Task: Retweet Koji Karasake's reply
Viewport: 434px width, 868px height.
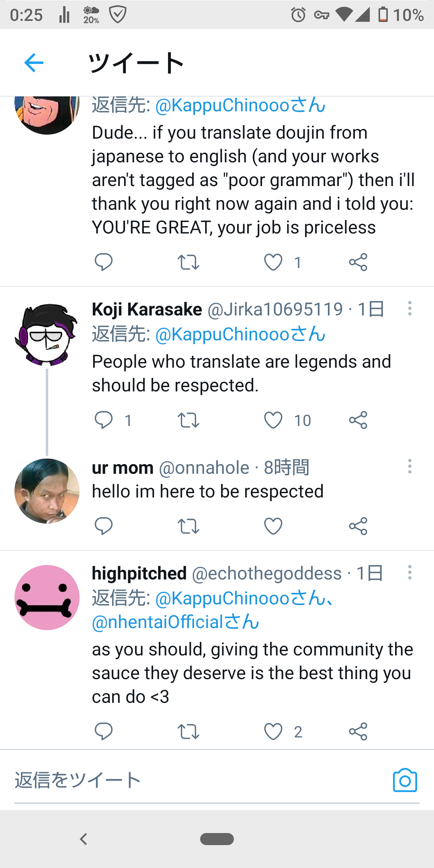Action: pos(188,420)
